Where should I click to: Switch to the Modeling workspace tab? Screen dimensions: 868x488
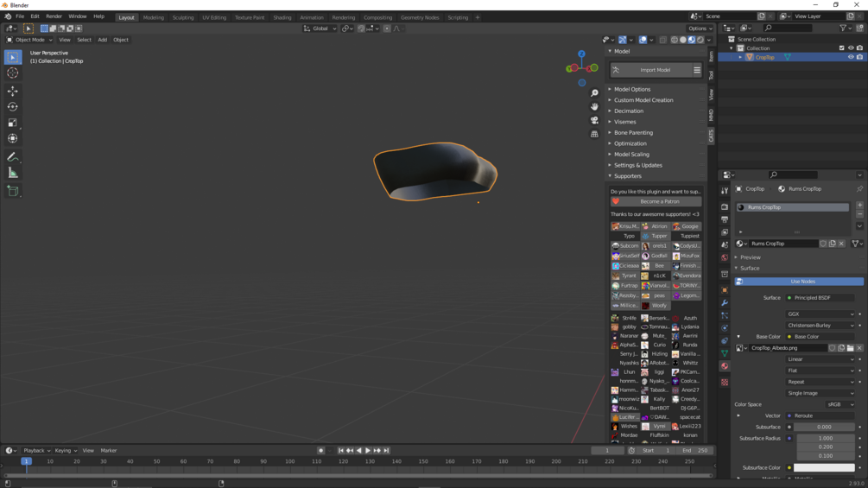pyautogui.click(x=154, y=17)
